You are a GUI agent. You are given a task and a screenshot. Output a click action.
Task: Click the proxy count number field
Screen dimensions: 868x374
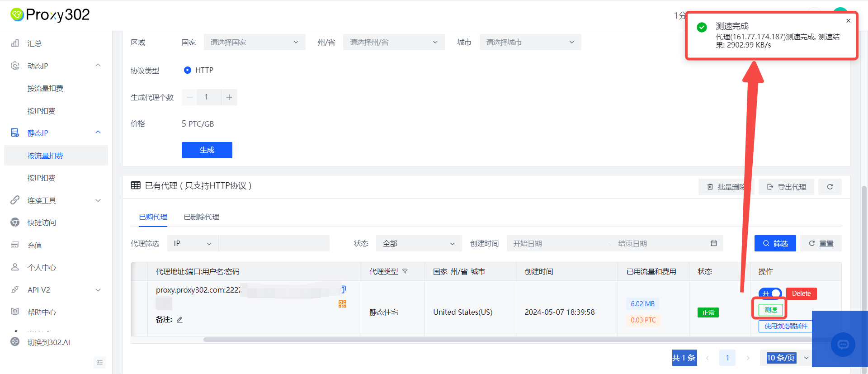(209, 97)
